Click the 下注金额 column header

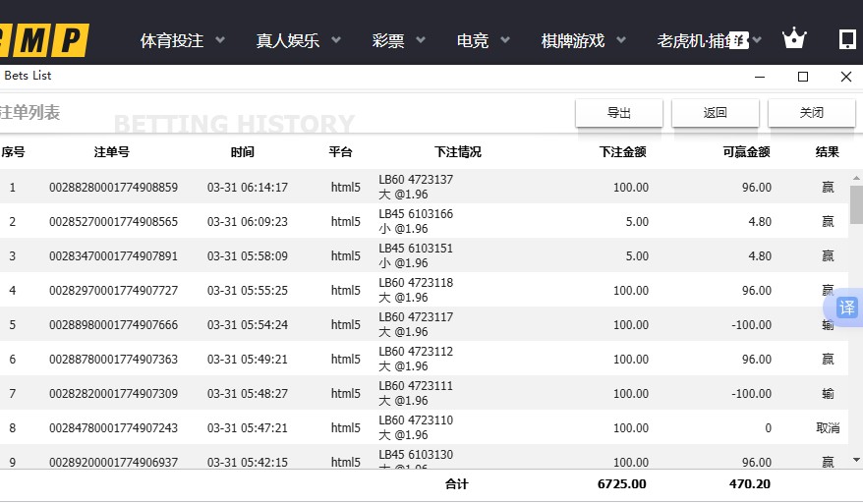click(x=622, y=152)
